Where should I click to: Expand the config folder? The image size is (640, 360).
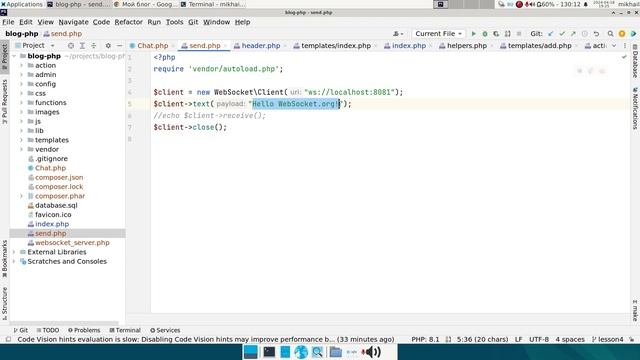pyautogui.click(x=22, y=84)
